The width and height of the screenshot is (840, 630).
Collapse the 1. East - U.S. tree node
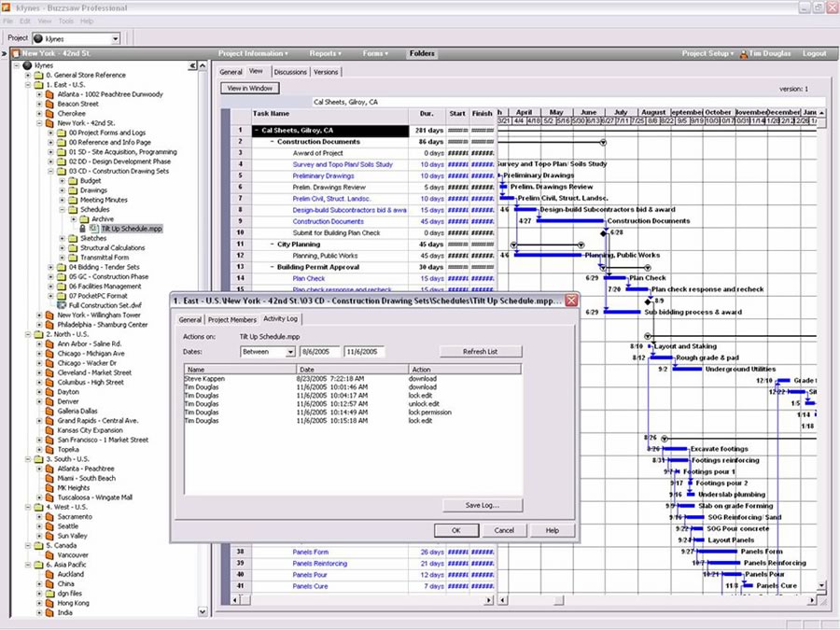[x=28, y=85]
